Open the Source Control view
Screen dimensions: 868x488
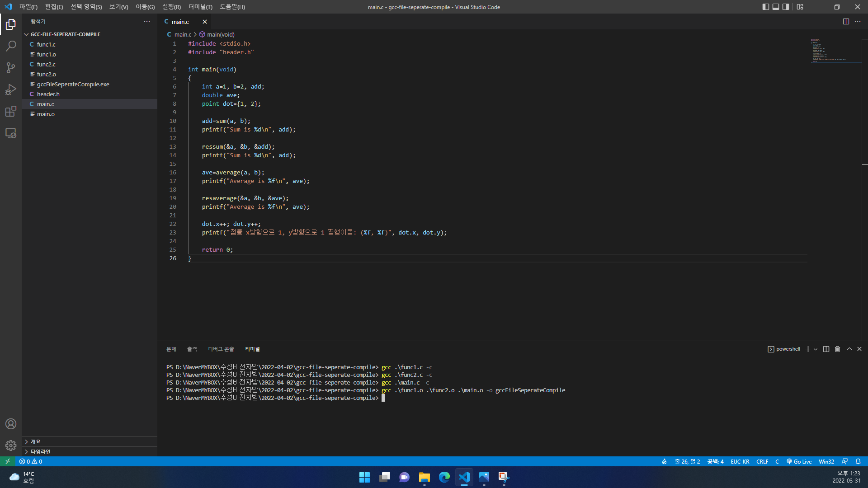coord(11,68)
